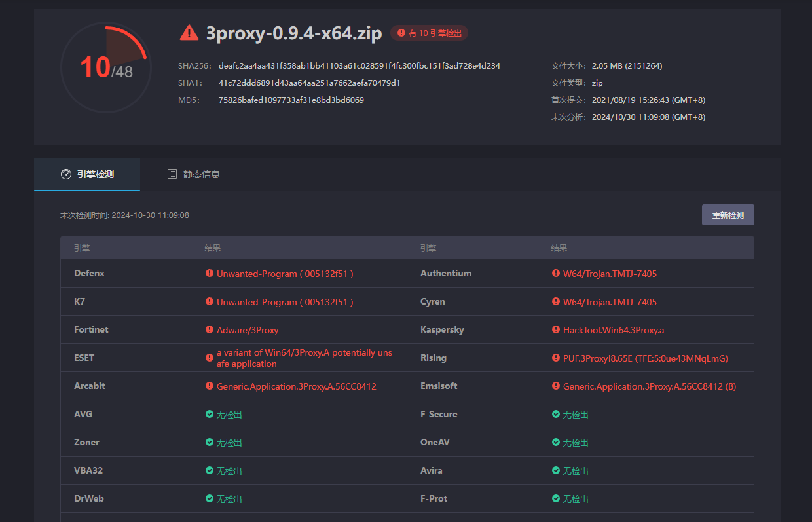
Task: Click the ESET variant of Win64/3Proxy.A result
Action: 304,358
